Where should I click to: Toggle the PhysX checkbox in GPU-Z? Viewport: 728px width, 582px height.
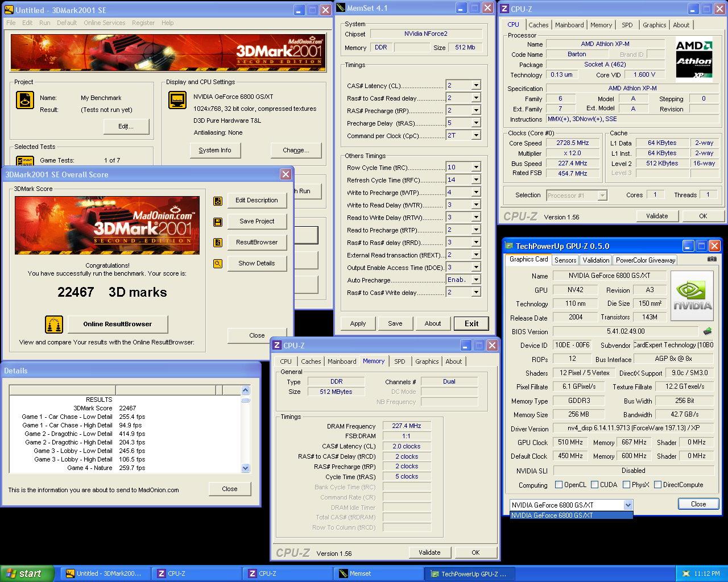tap(626, 485)
